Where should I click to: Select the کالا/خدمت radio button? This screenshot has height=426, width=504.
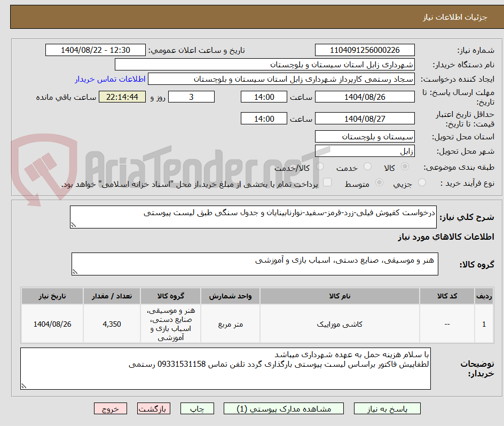click(x=320, y=167)
